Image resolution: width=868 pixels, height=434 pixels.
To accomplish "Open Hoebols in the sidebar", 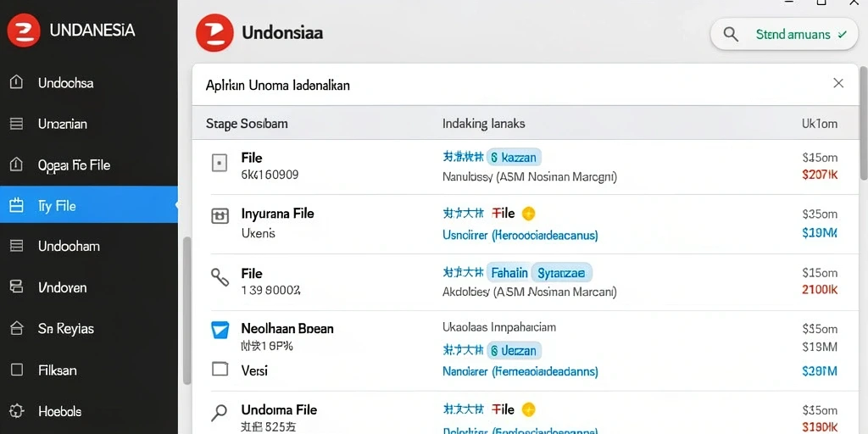I will (x=88, y=412).
